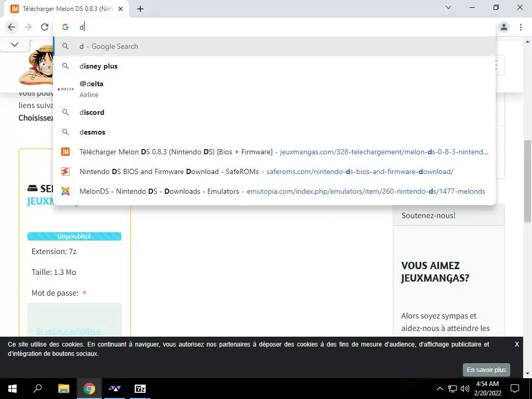Select the '@delta Airline' suggestion
Image resolution: width=532 pixels, height=399 pixels.
(x=274, y=89)
